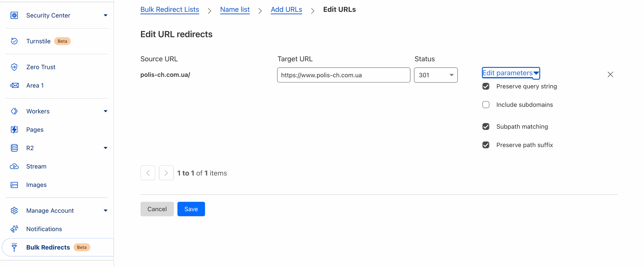
Task: Open Stream using the cloud icon
Action: (14, 166)
